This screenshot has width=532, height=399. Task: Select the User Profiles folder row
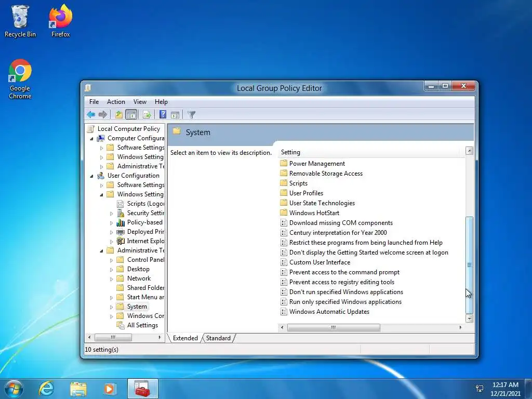[x=306, y=193]
